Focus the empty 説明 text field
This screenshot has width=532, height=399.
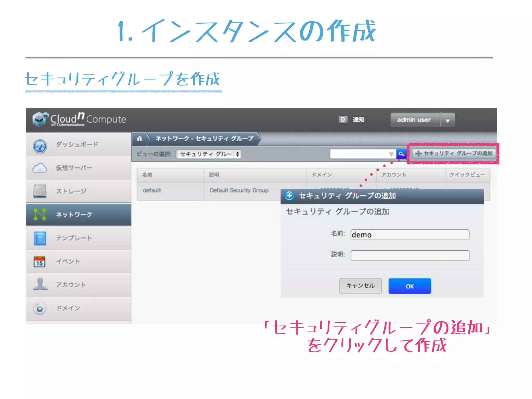[x=410, y=255]
